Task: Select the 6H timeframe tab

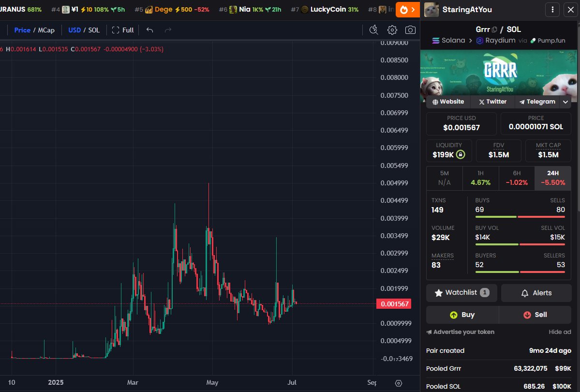Action: (517, 178)
